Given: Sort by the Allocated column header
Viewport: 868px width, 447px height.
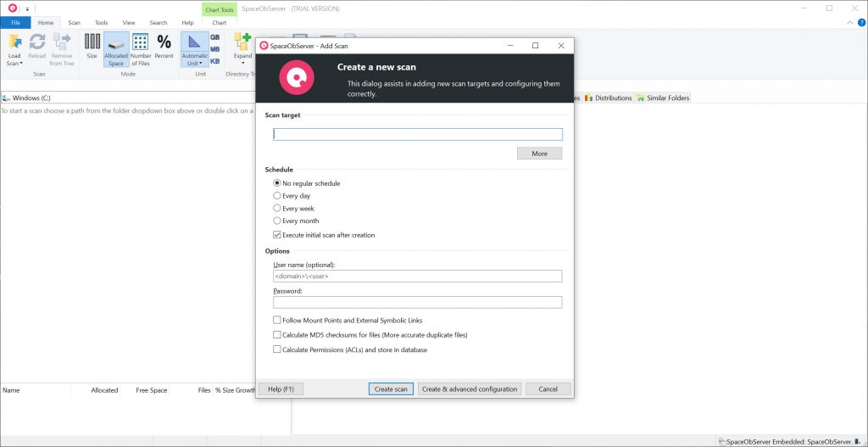Looking at the screenshot, I should tap(95, 390).
